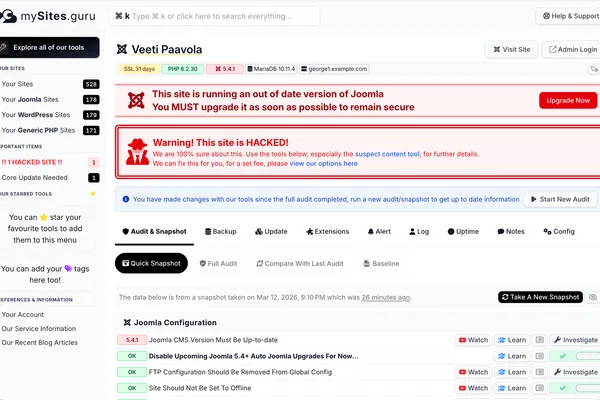Click the Joomla icon beside Veeti Paavola
Screen dimensions: 600x400
[122, 49]
